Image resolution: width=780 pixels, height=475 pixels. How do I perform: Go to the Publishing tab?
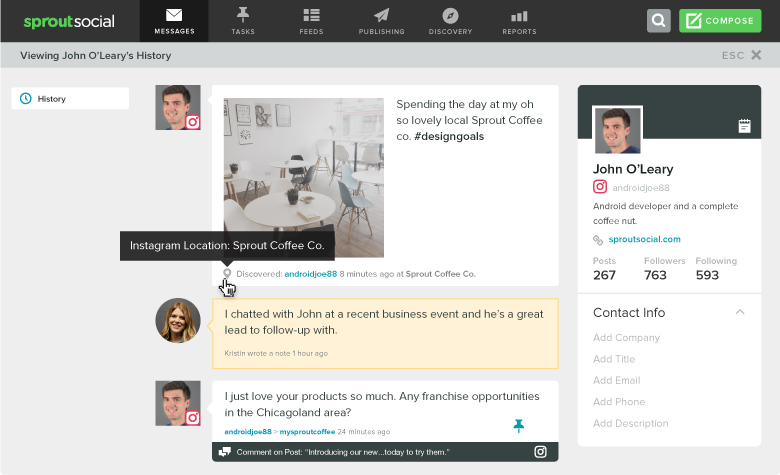(x=382, y=21)
